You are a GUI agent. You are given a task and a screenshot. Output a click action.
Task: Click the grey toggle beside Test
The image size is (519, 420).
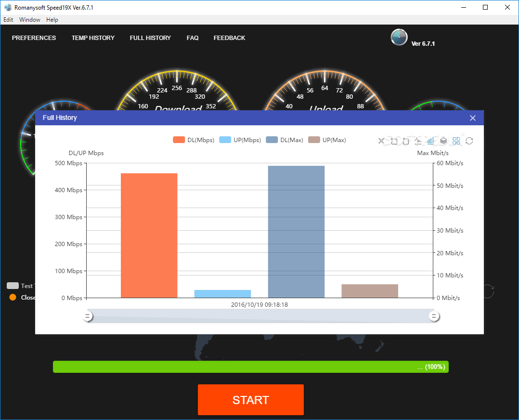[x=13, y=286]
